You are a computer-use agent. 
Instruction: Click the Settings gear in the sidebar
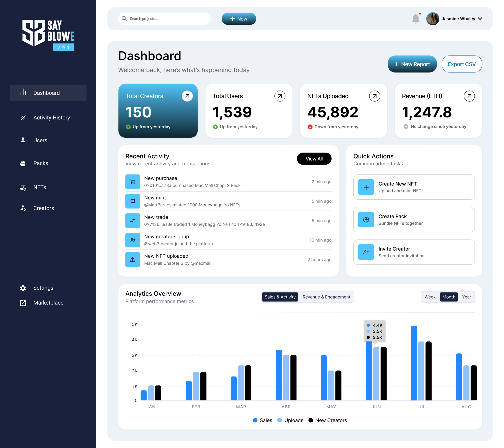[23, 288]
